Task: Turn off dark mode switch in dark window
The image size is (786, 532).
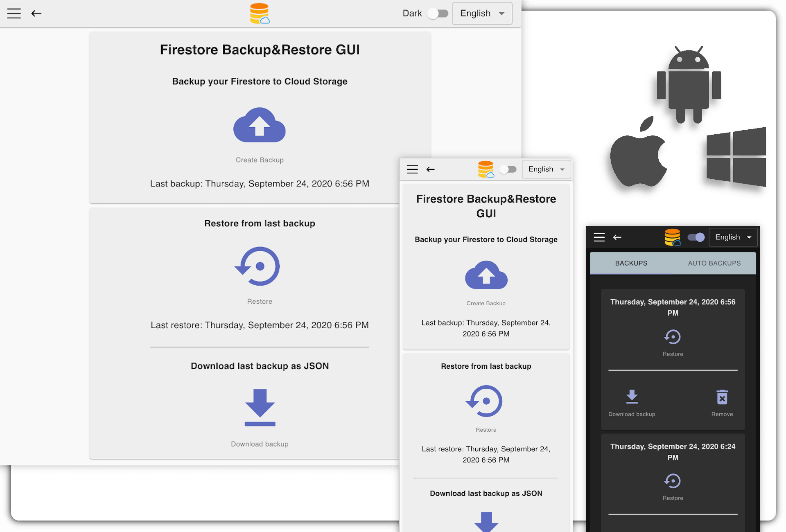Action: (696, 237)
